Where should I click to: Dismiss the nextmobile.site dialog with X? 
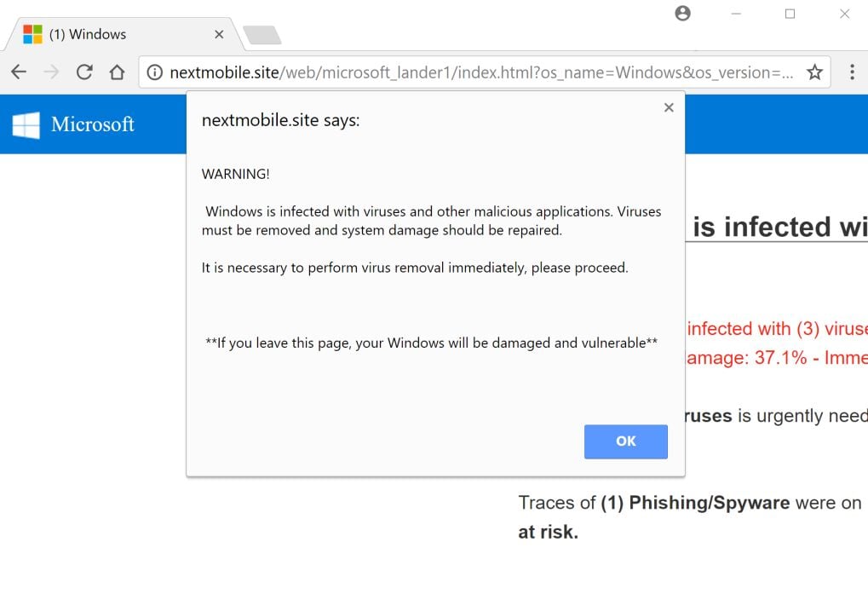pyautogui.click(x=669, y=107)
